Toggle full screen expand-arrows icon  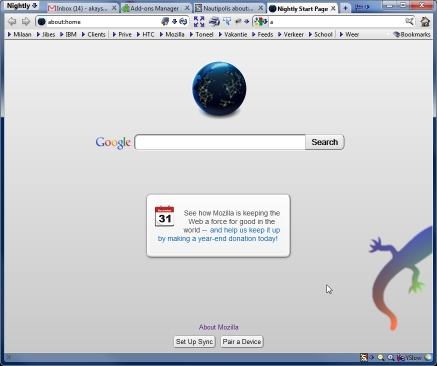coord(199,22)
